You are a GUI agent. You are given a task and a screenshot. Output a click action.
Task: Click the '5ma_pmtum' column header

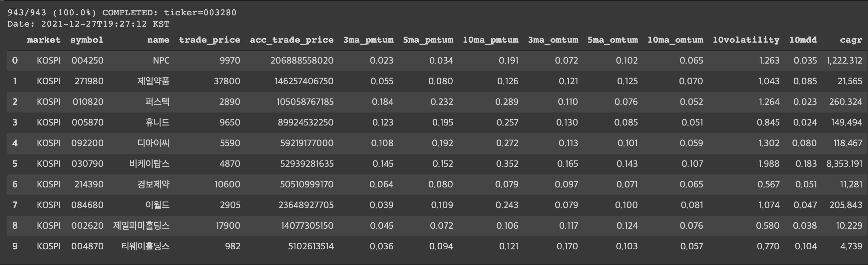tap(428, 40)
